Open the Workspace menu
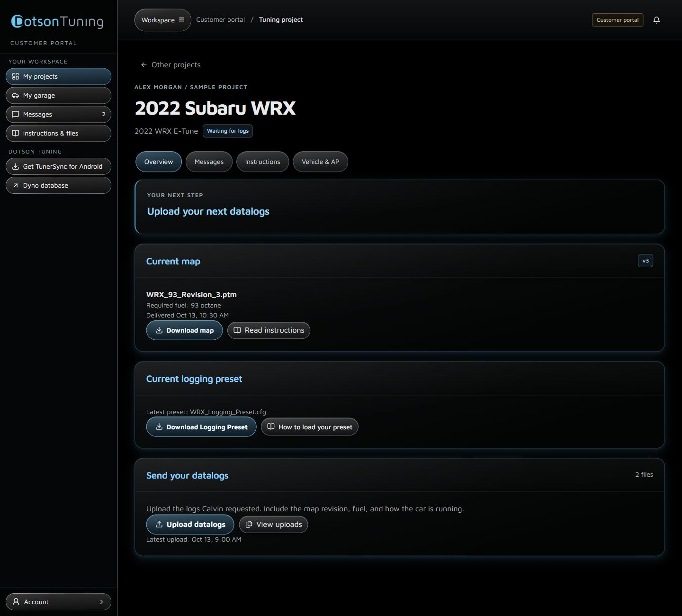Screen dimensions: 682x616 [162, 20]
